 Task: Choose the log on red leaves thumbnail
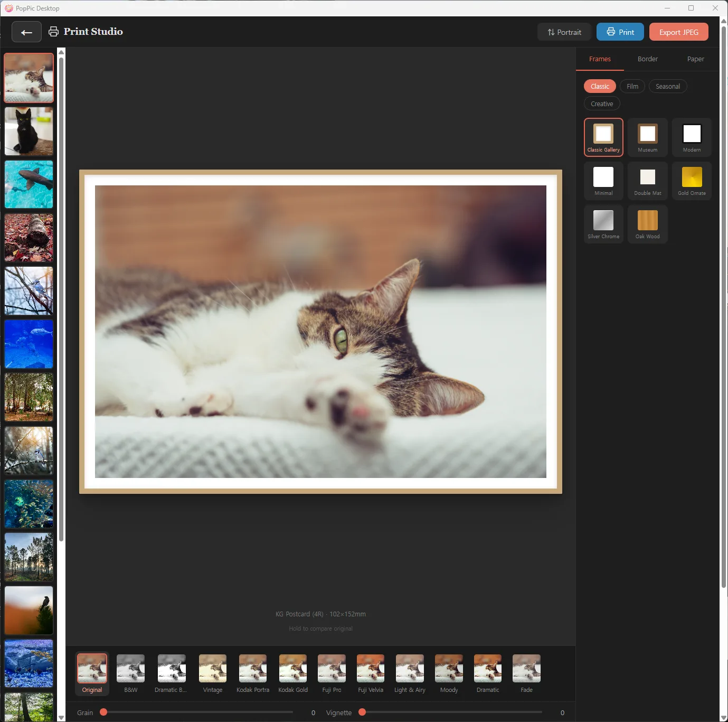(x=29, y=238)
